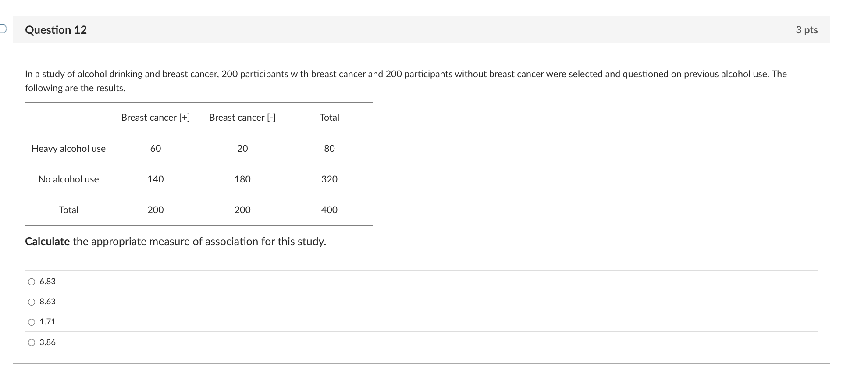Select the cell containing 140

pos(155,179)
